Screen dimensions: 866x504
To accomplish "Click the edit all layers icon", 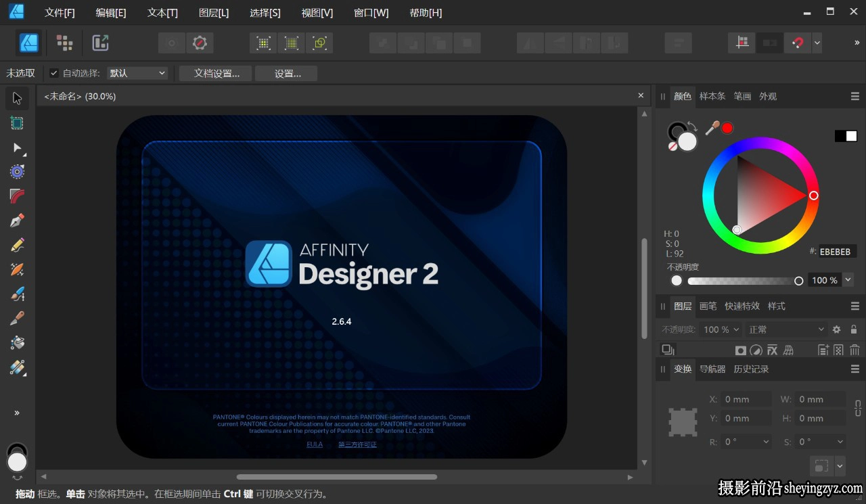I will pyautogui.click(x=668, y=350).
